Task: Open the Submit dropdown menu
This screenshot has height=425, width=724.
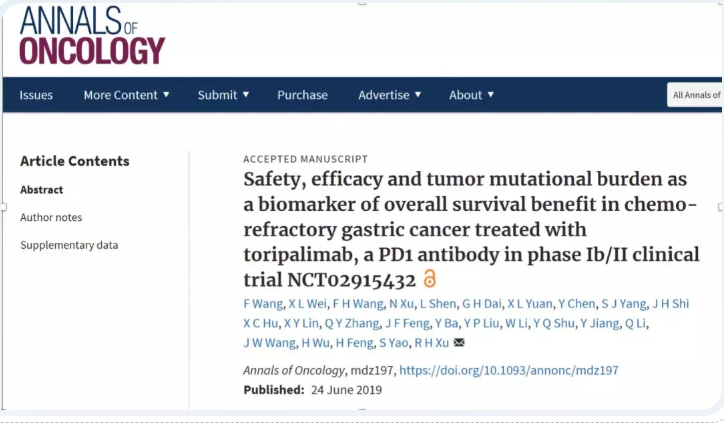Action: [x=223, y=95]
